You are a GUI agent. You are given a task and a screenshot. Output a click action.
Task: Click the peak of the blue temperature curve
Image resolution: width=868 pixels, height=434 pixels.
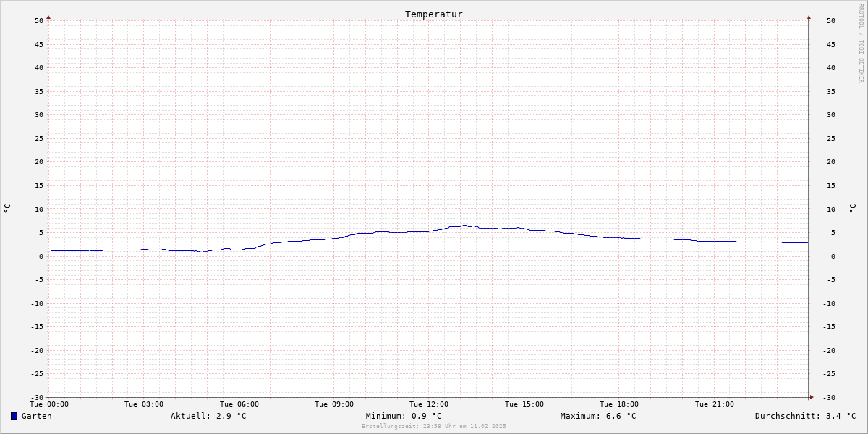point(464,225)
